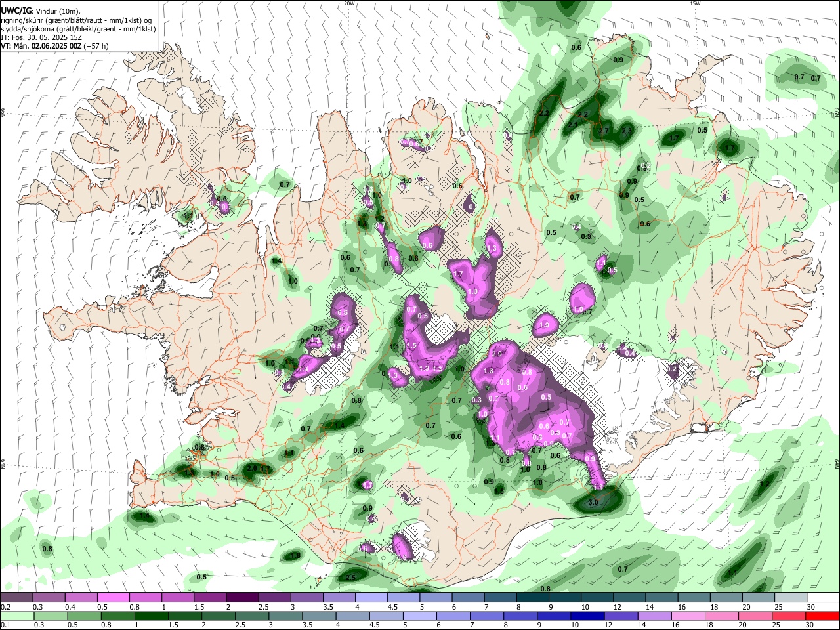
Task: Click the medium green 0.5 rain legend swatch
Action: pyautogui.click(x=84, y=616)
